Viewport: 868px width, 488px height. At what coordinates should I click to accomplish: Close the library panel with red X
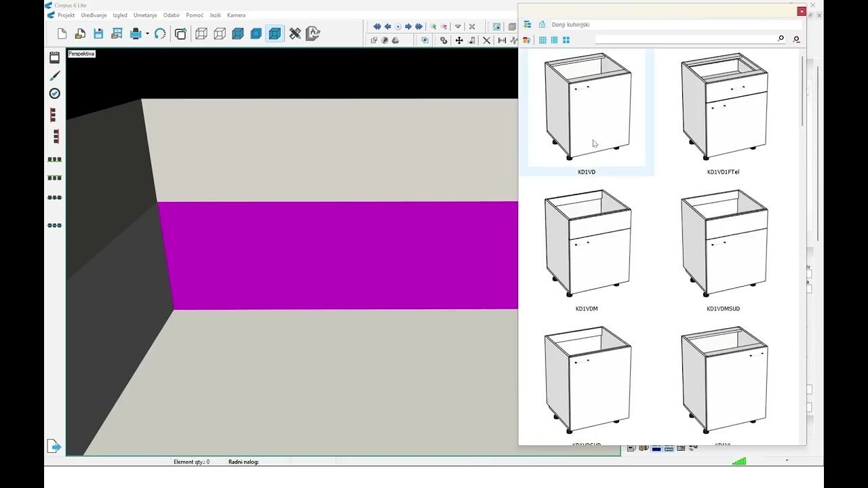(x=802, y=11)
